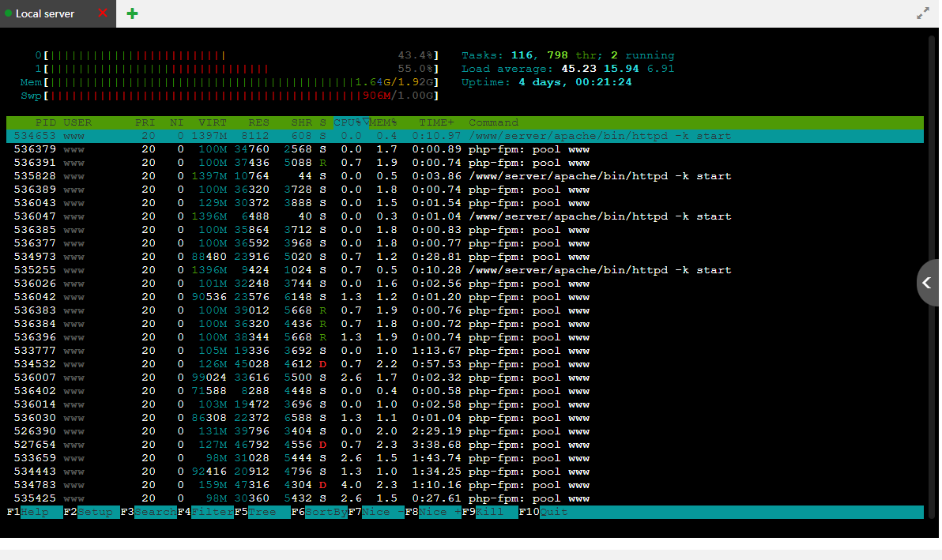Select process row 534973
This screenshot has width=942, height=560.
coord(465,257)
